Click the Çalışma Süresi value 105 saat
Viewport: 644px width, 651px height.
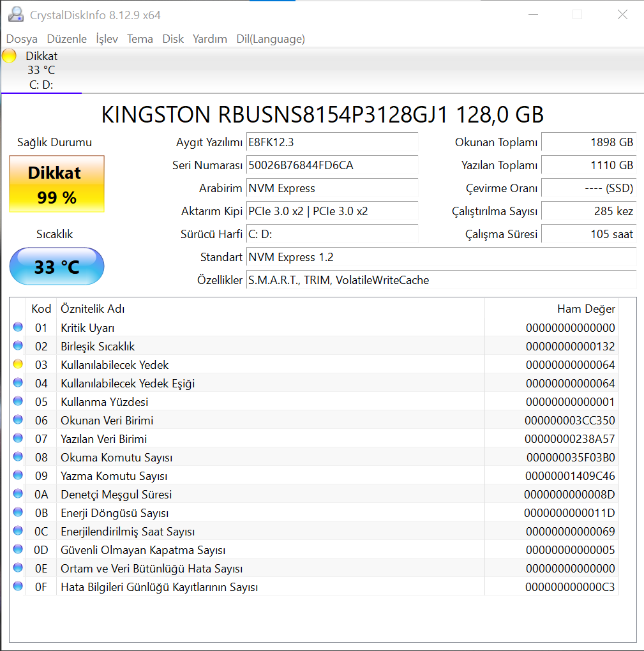click(589, 234)
